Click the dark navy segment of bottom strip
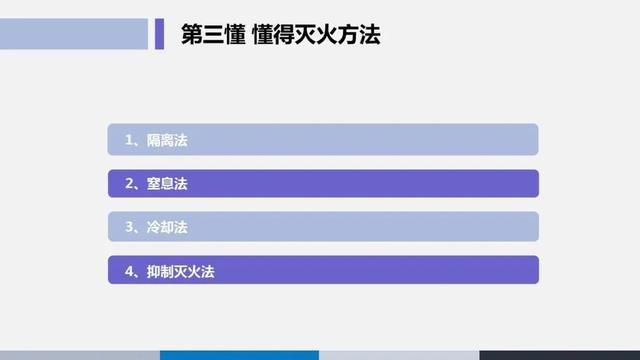The height and width of the screenshot is (360, 640). (560, 355)
